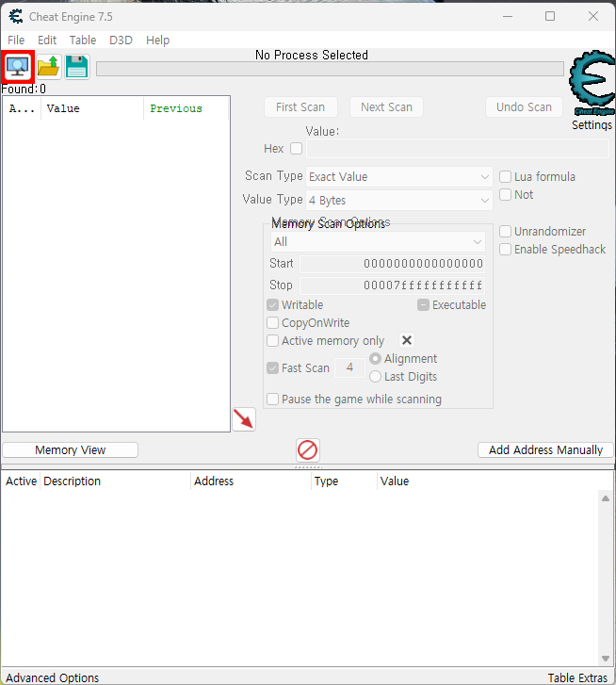Enable the Lua formula checkbox
This screenshot has height=685, width=616.
505,176
